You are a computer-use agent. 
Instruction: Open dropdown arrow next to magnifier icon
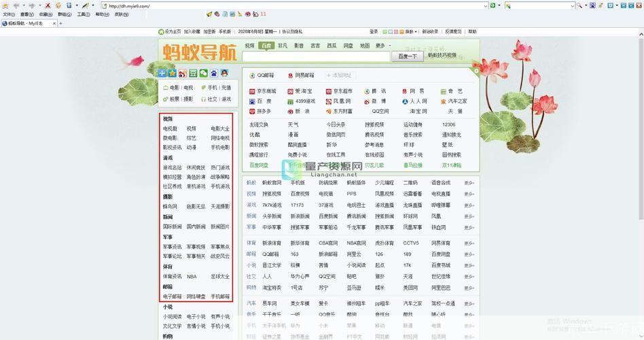tap(586, 5)
